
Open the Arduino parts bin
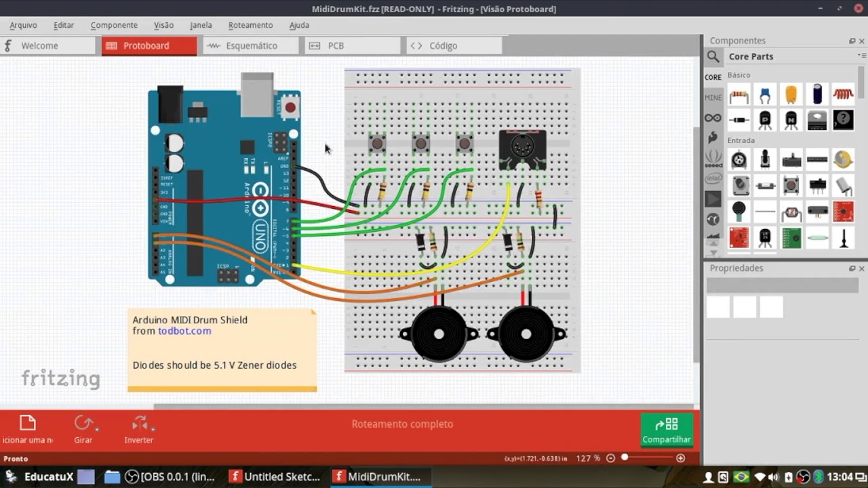tap(713, 118)
